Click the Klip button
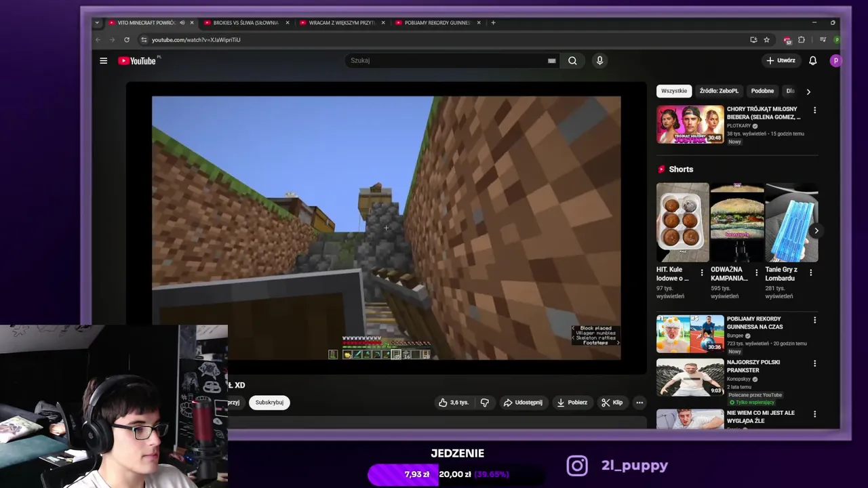 612,402
